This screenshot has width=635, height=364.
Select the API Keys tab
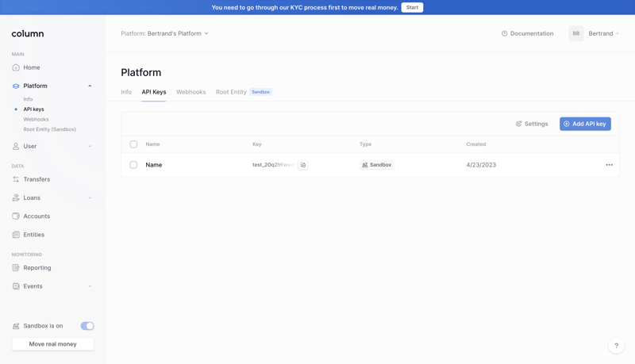point(154,92)
